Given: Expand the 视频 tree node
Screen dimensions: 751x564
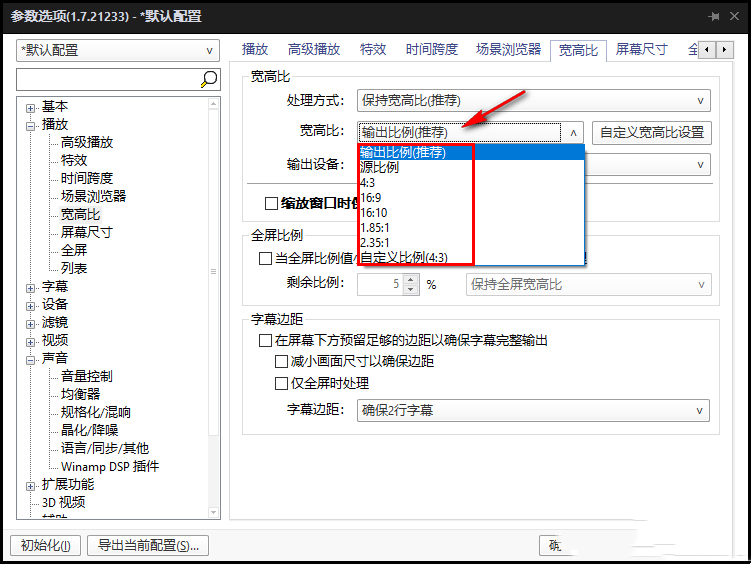Looking at the screenshot, I should (x=30, y=342).
